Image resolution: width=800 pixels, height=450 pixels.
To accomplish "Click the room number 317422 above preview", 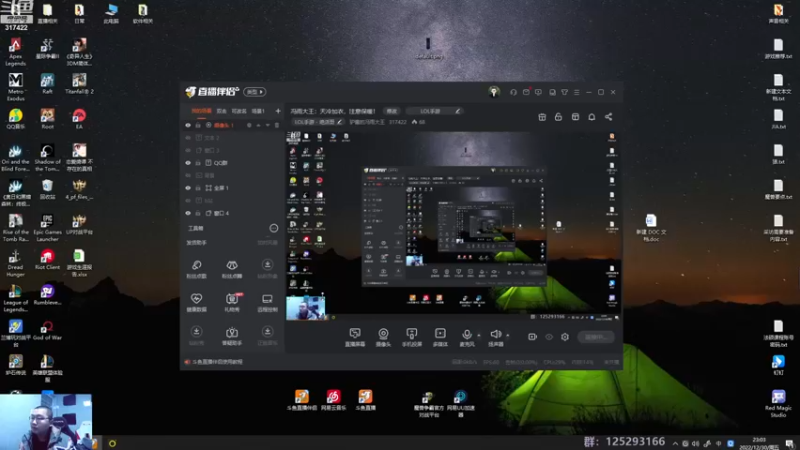I will 397,122.
